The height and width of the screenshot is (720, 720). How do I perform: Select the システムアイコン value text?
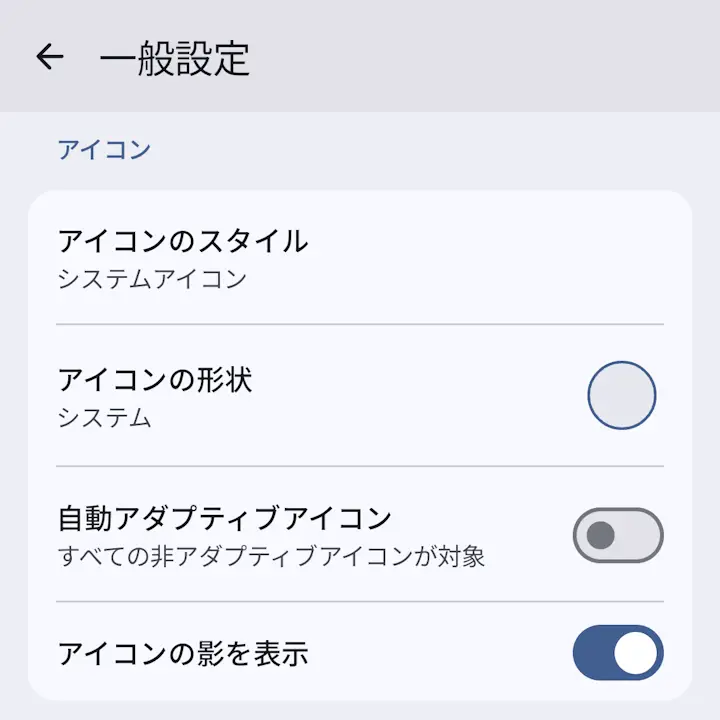[x=152, y=279]
